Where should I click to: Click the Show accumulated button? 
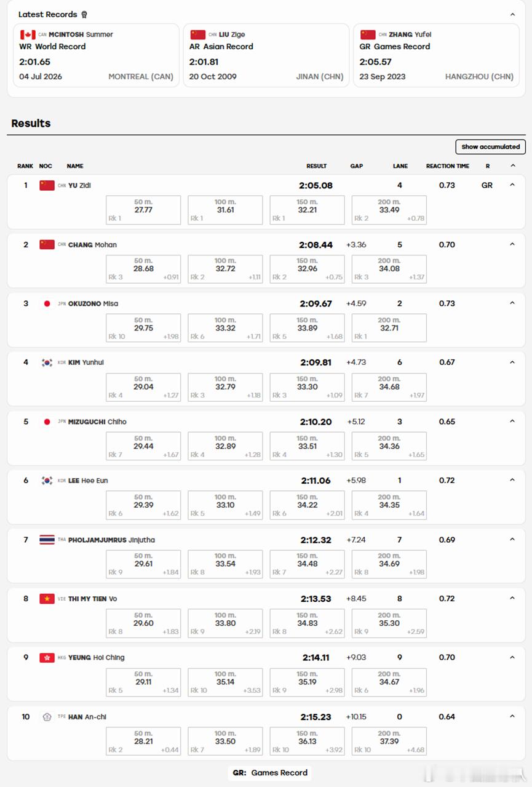click(490, 146)
